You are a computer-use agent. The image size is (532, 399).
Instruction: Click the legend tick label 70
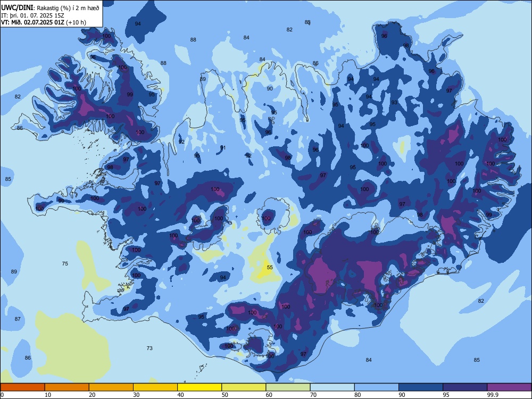pyautogui.click(x=313, y=395)
